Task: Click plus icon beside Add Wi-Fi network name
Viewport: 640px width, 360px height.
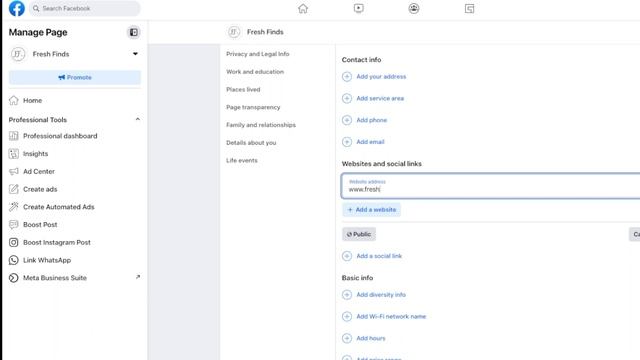Action: click(347, 316)
